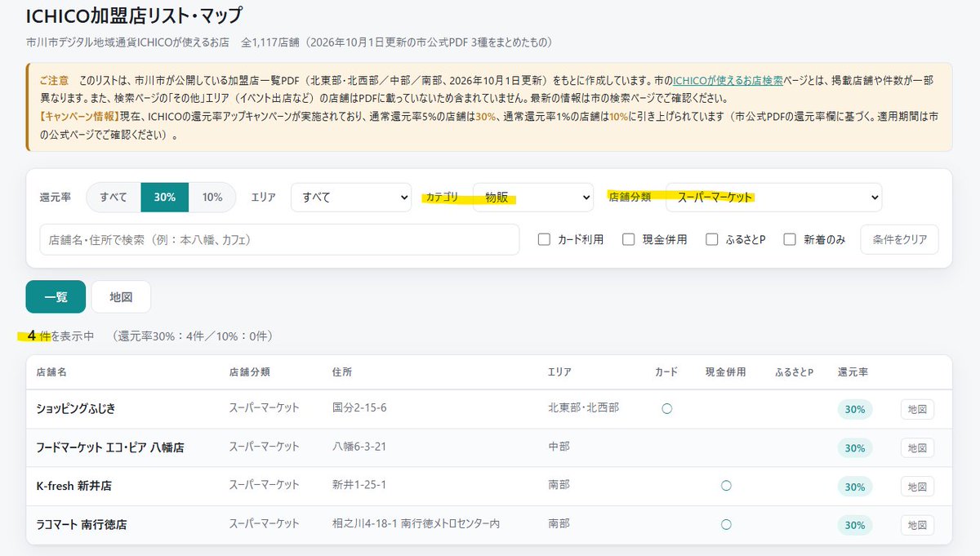The height and width of the screenshot is (556, 980).
Task: Open the 地図 button for フードマーケット エコ・ピア 八幡店
Action: [x=917, y=447]
